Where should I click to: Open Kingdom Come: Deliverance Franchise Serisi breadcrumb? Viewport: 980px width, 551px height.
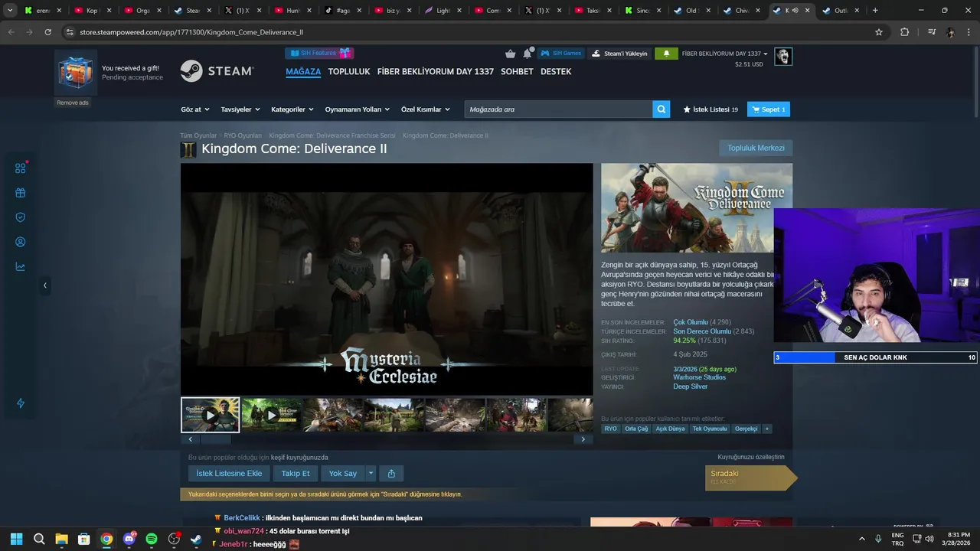(x=332, y=135)
